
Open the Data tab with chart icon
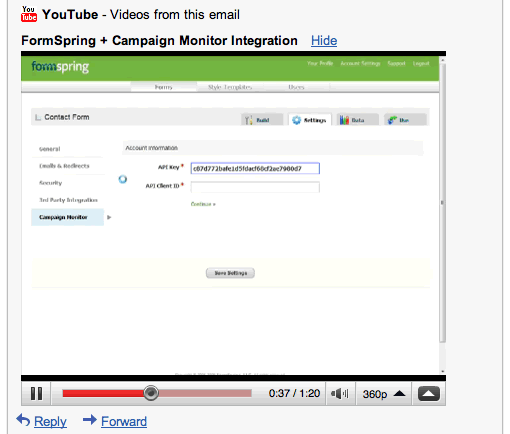[x=357, y=120]
